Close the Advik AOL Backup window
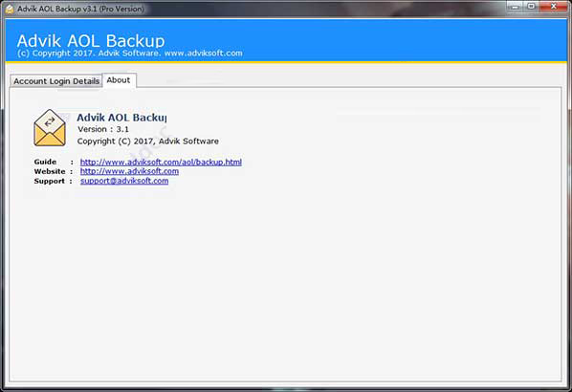The width and height of the screenshot is (572, 392). click(x=554, y=6)
